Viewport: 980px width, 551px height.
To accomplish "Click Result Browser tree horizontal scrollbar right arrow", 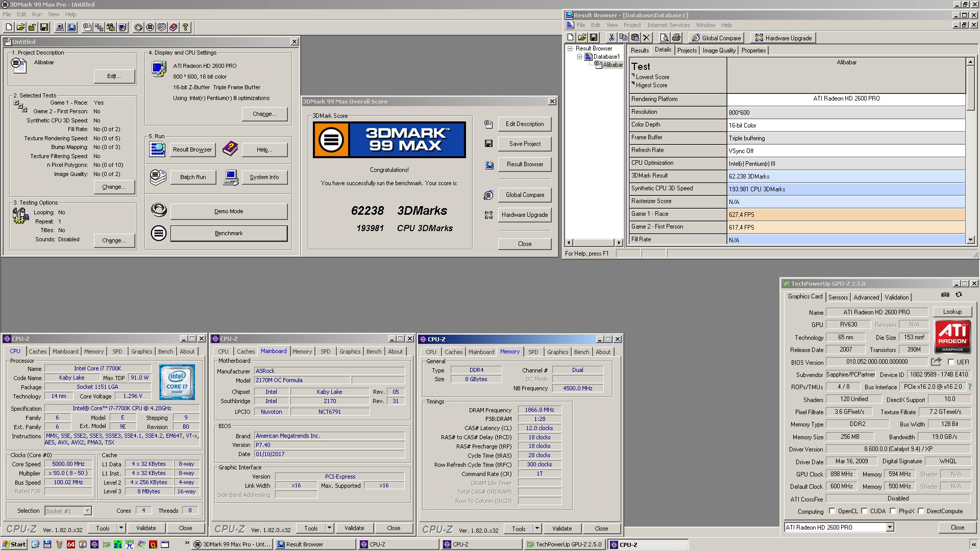I will [619, 242].
